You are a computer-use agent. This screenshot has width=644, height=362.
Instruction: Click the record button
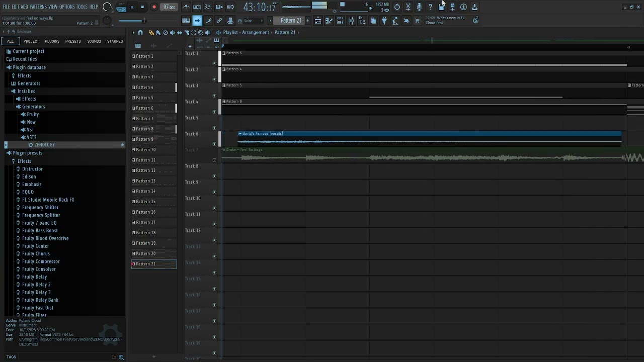click(154, 7)
